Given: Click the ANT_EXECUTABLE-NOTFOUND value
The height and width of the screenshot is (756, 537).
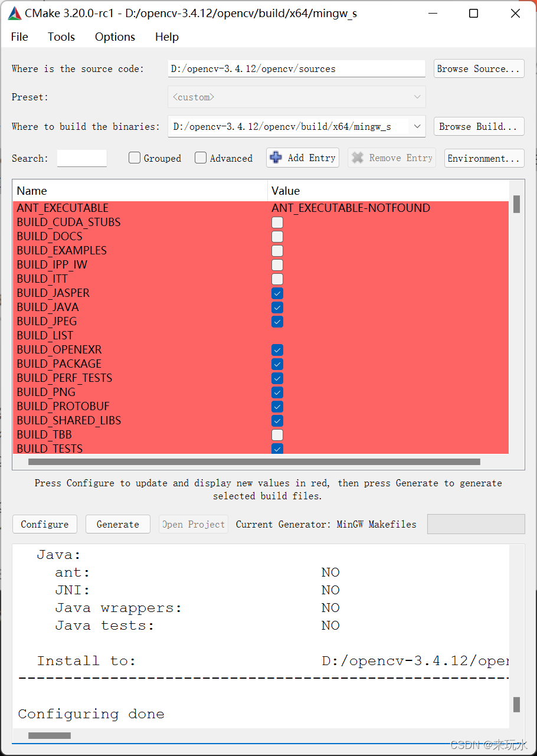Looking at the screenshot, I should [351, 208].
